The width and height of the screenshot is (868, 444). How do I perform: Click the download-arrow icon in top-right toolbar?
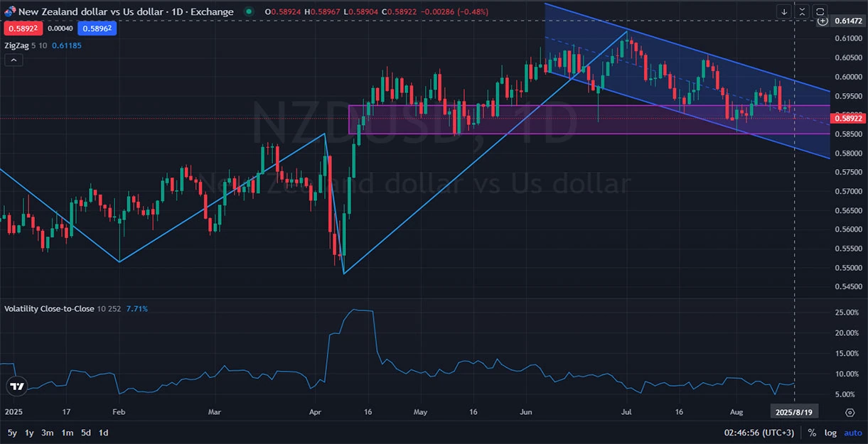[784, 11]
